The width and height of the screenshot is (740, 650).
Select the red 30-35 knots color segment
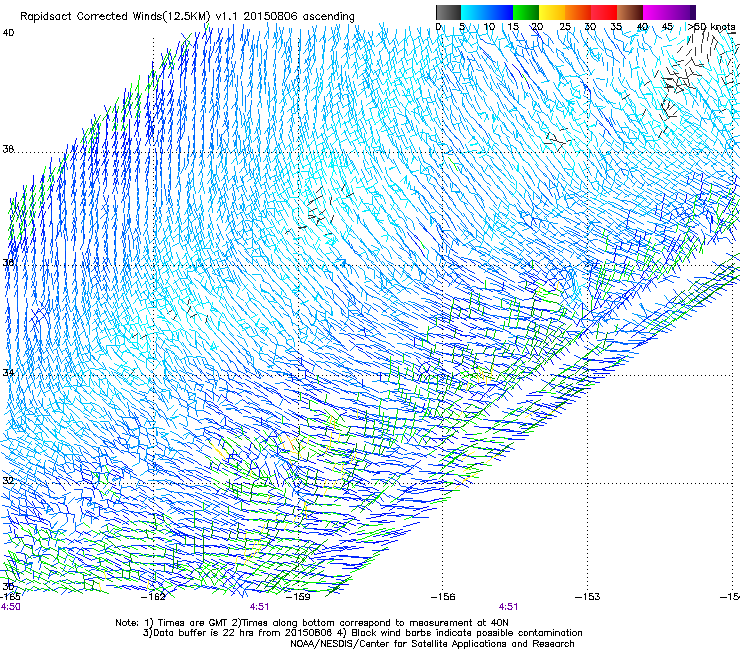pos(604,12)
